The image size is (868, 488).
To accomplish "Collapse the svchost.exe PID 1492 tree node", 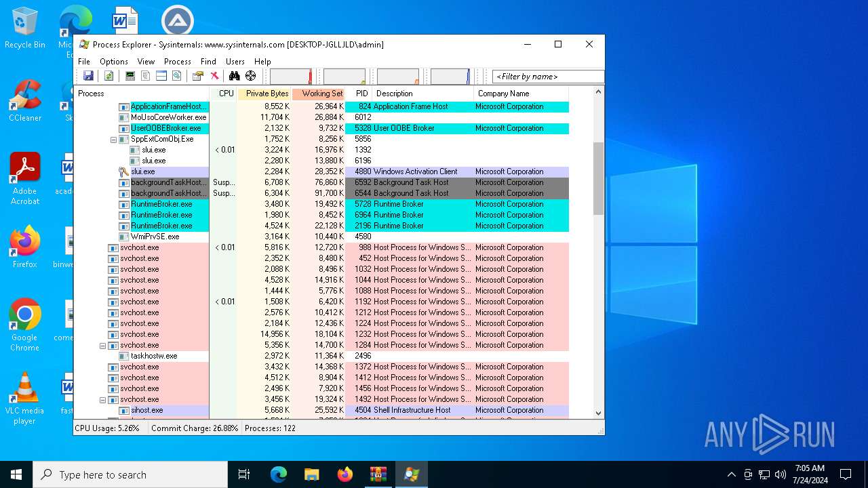I will click(x=102, y=399).
